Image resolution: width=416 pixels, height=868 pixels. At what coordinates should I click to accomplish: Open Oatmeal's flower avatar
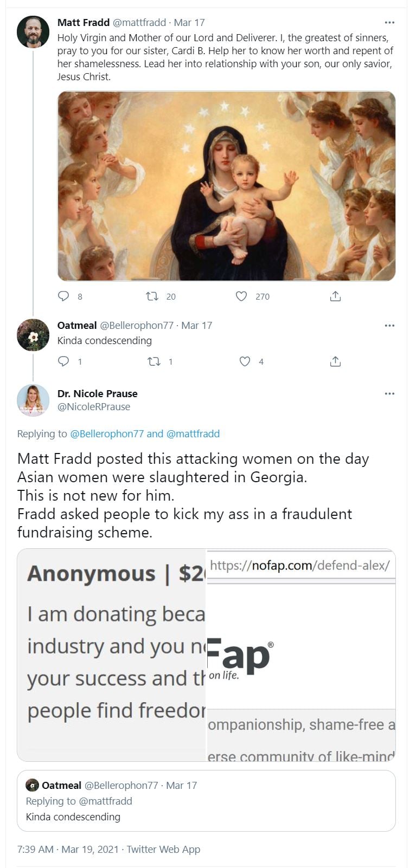pos(33,335)
